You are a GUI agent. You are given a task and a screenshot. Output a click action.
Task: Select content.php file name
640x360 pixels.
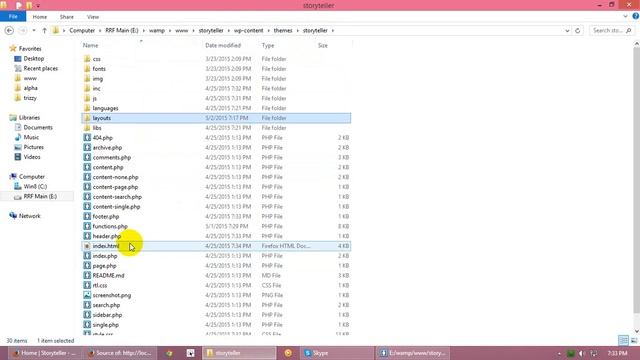tap(108, 167)
